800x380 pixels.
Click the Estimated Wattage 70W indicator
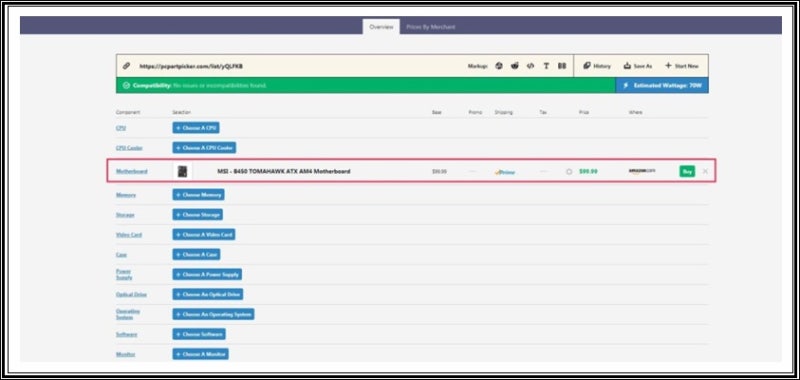point(662,85)
